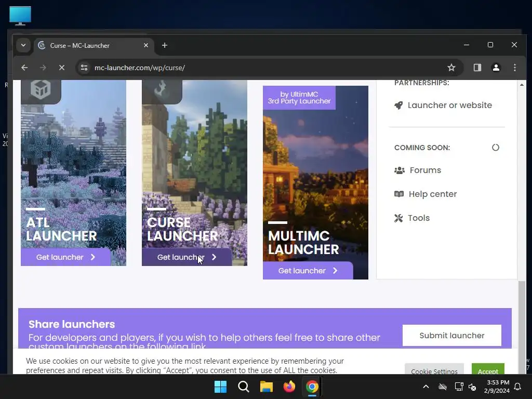
Task: Click the address bar URL
Action: point(139,68)
